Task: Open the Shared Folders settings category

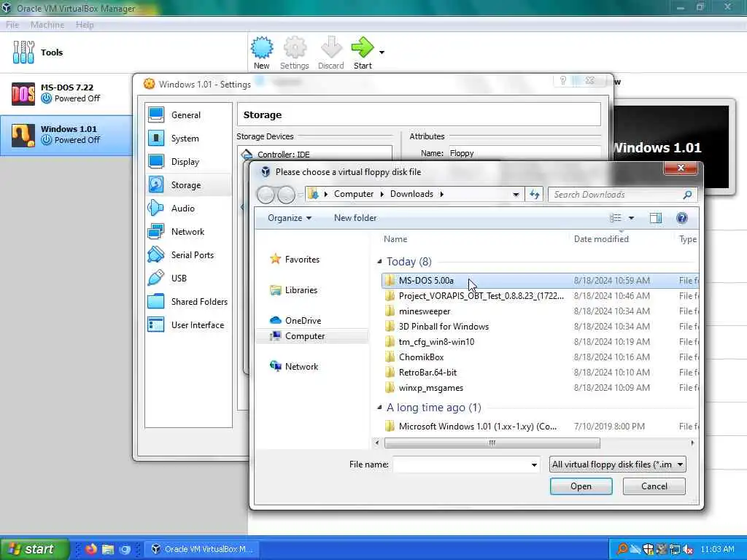Action: [x=189, y=301]
